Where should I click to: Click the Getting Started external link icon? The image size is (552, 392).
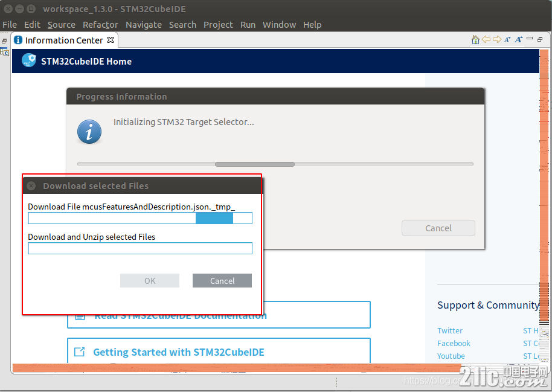80,352
